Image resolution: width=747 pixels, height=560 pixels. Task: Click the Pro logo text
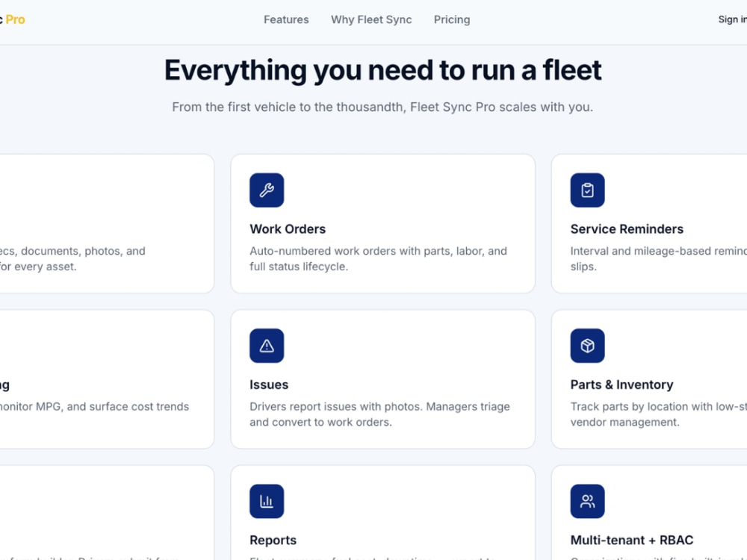[15, 19]
